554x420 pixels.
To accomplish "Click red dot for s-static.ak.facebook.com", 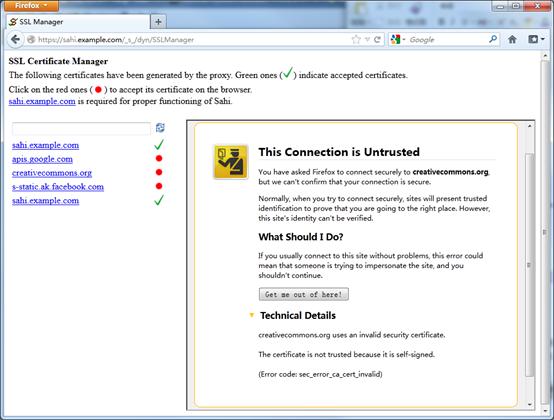I will tap(159, 186).
